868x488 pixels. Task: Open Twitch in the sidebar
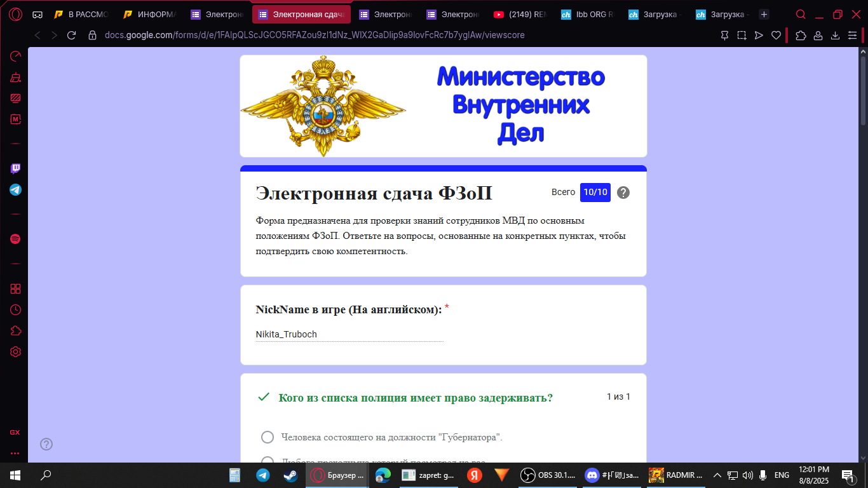(16, 168)
